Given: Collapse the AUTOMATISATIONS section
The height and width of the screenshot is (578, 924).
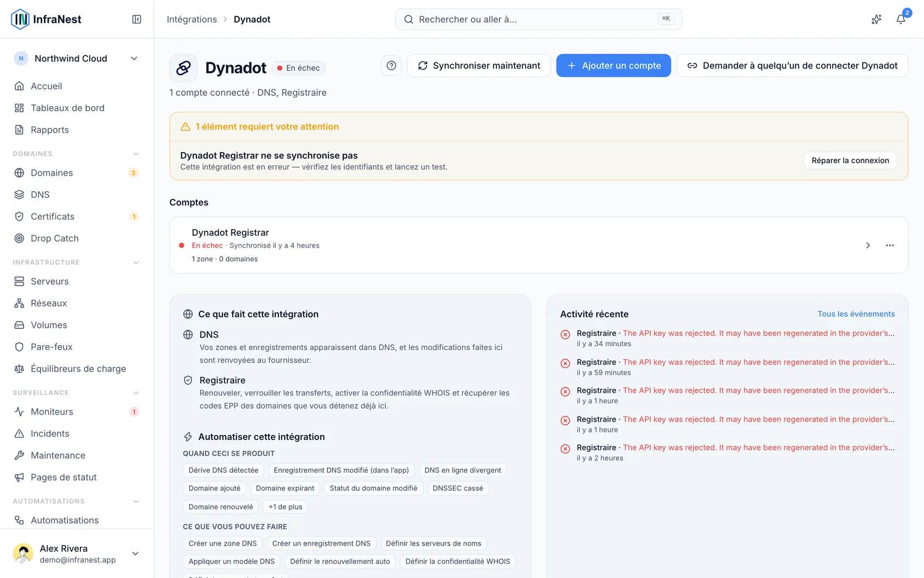Looking at the screenshot, I should pyautogui.click(x=136, y=501).
